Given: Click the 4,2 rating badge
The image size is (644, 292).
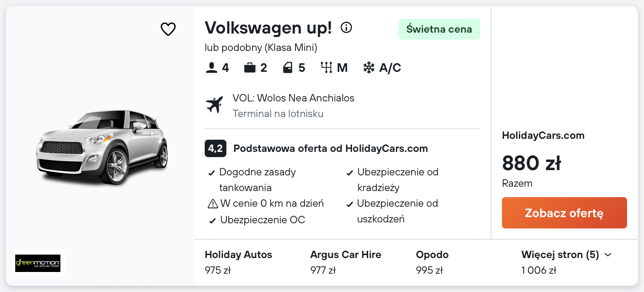Looking at the screenshot, I should [x=215, y=149].
